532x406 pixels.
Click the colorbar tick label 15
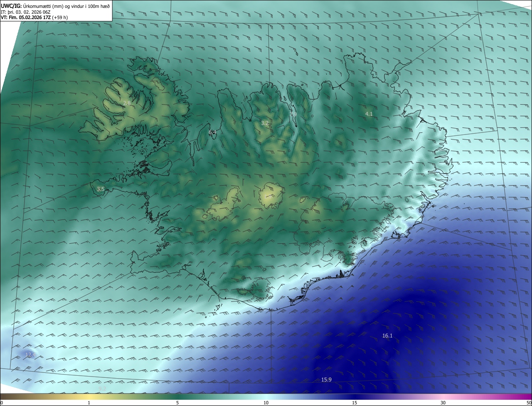click(x=355, y=403)
